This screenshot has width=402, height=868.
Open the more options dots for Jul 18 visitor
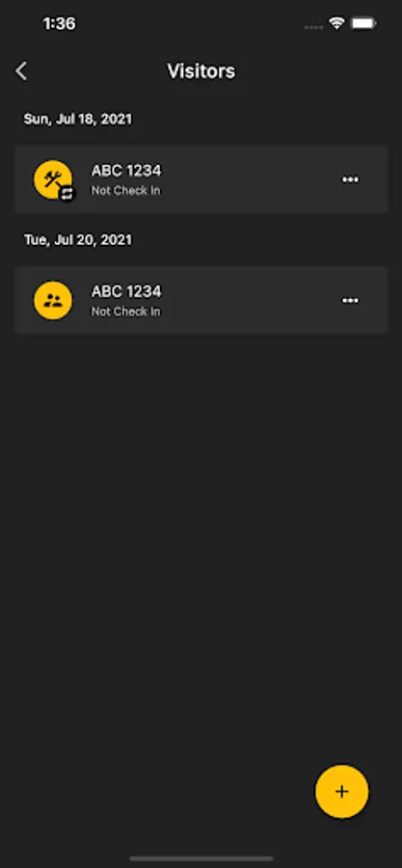pos(350,179)
